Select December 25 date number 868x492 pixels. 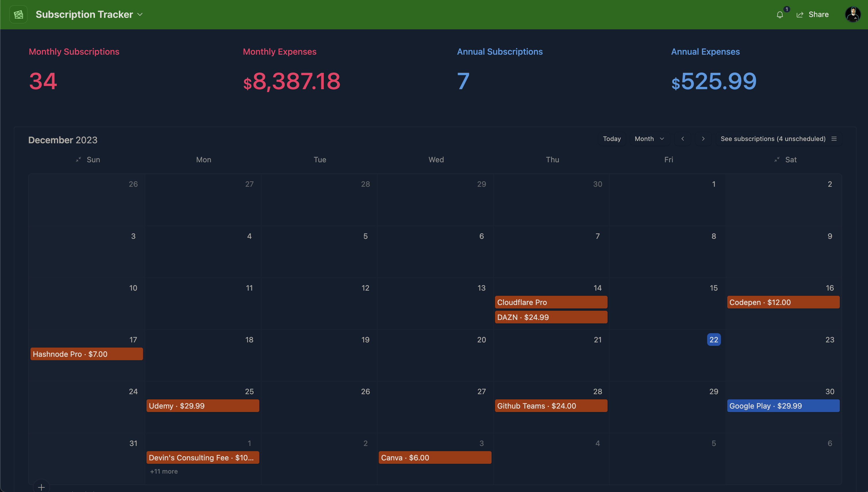tap(249, 391)
